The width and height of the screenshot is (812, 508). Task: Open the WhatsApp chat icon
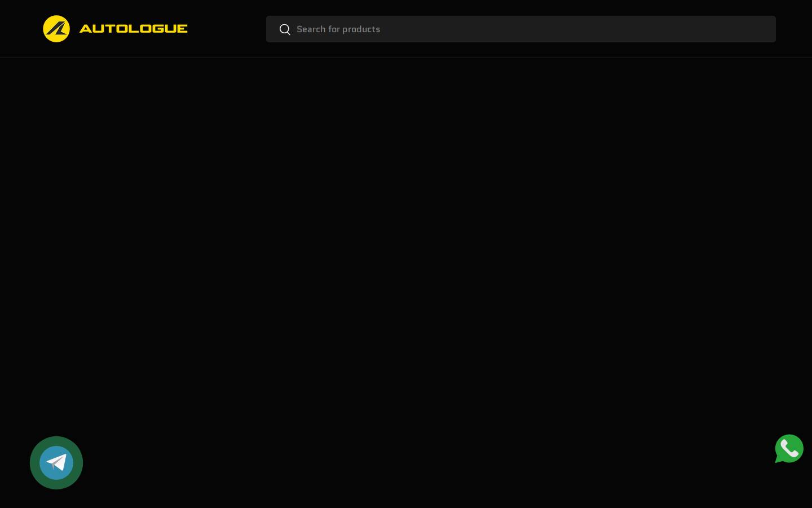[789, 449]
